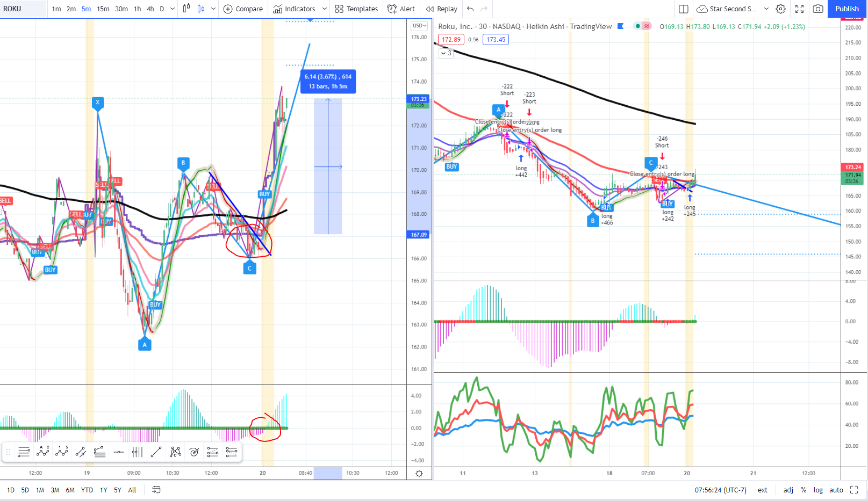The height and width of the screenshot is (501, 868).
Task: Set date range to 1Y
Action: coord(104,490)
